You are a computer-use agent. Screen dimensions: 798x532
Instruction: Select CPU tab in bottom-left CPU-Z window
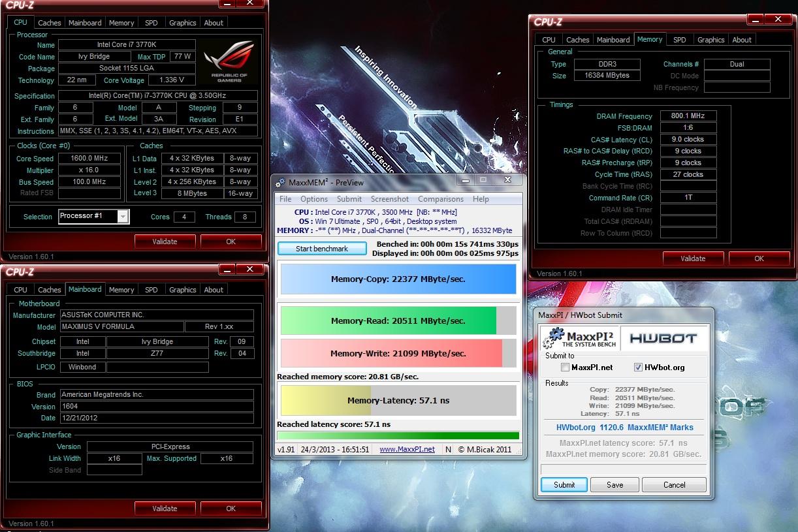[x=21, y=290]
